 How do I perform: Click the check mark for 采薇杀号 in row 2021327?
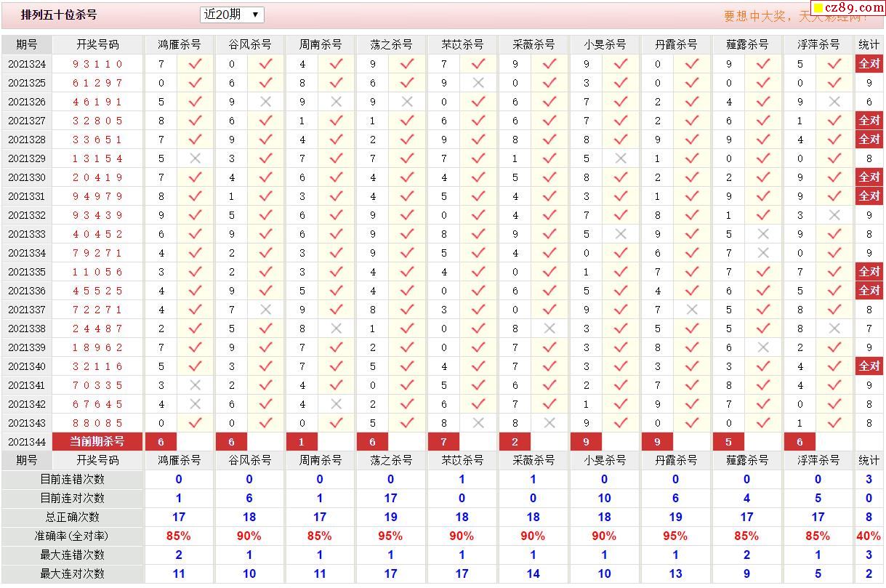point(549,121)
